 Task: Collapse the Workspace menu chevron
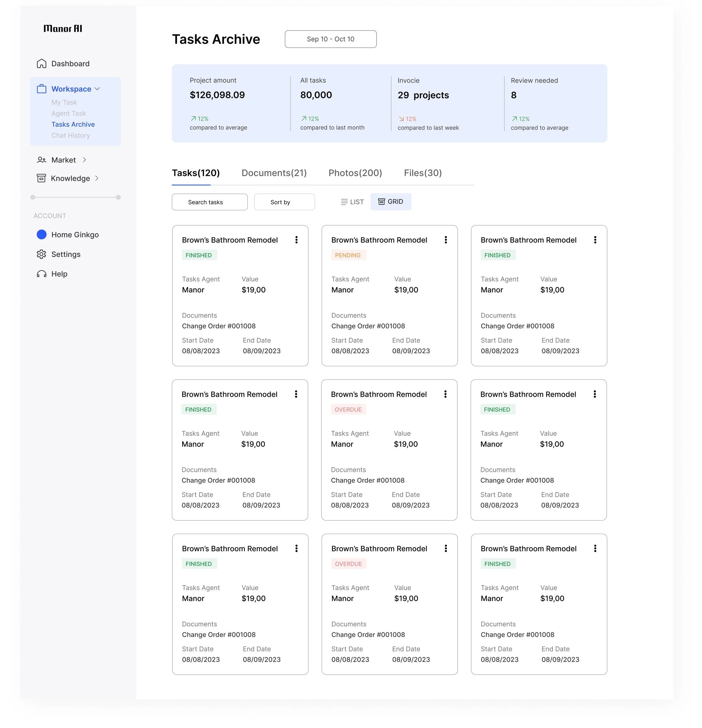pos(98,89)
